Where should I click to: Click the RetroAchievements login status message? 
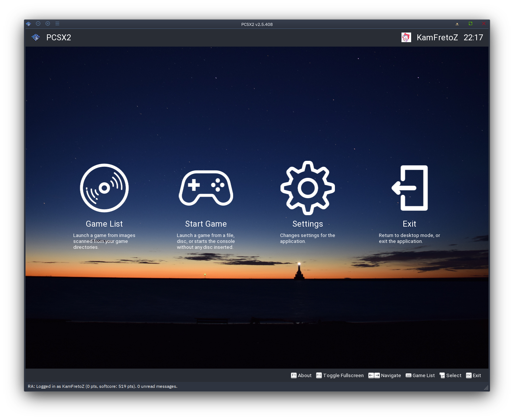103,386
